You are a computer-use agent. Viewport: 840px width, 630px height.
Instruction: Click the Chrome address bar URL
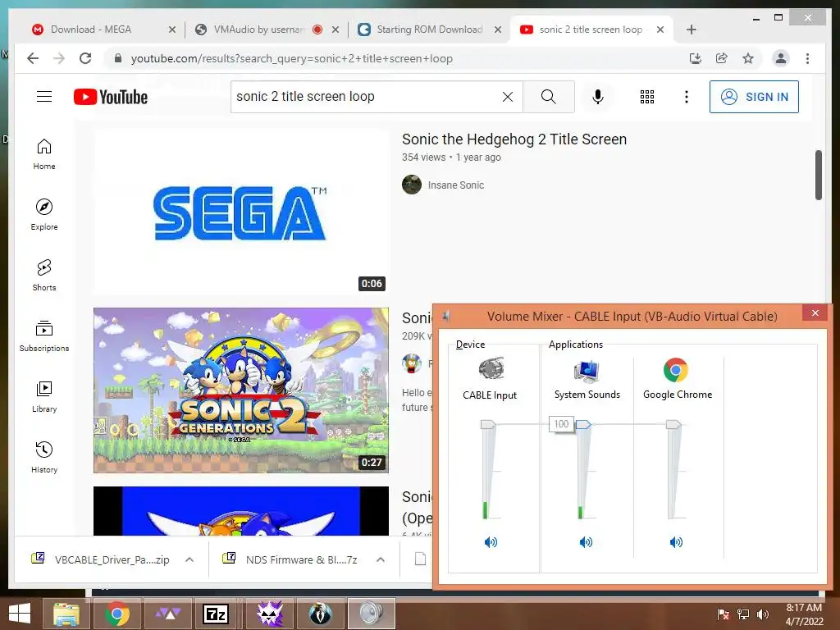point(291,58)
